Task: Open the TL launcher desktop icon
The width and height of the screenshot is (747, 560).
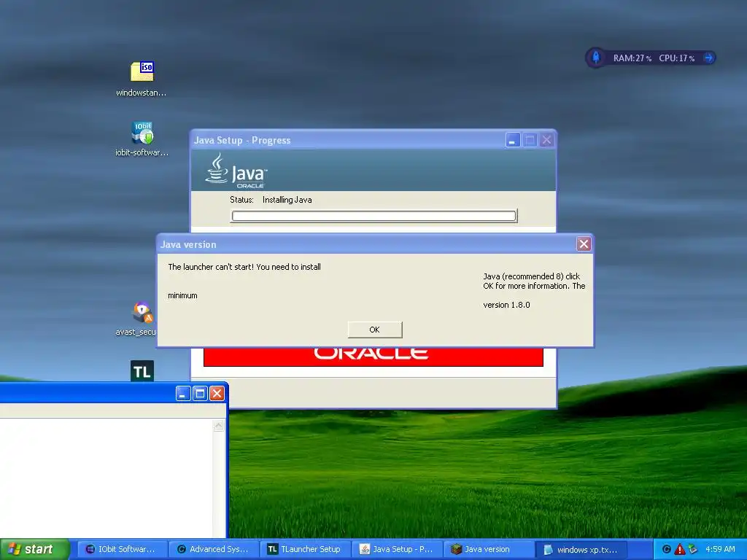Action: click(142, 371)
